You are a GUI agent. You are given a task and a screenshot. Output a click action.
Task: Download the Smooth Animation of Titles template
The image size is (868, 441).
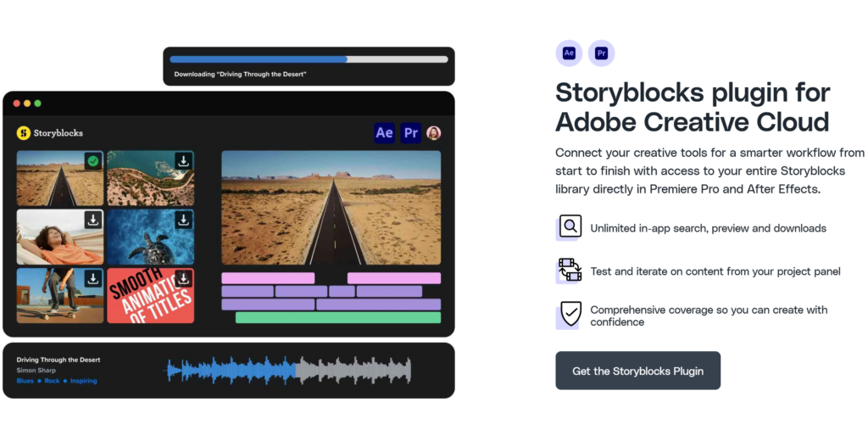[x=183, y=279]
